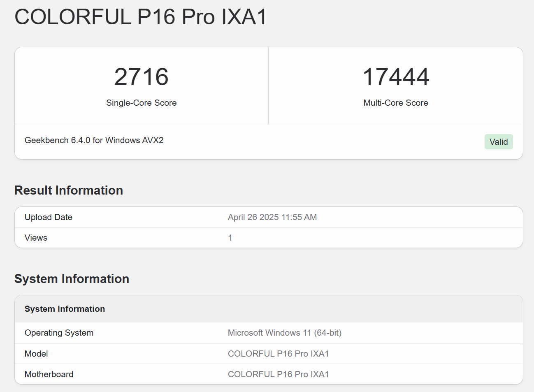Click the Model value COLORFUL P16 Pro IXA1
The image size is (534, 392).
[x=278, y=354]
